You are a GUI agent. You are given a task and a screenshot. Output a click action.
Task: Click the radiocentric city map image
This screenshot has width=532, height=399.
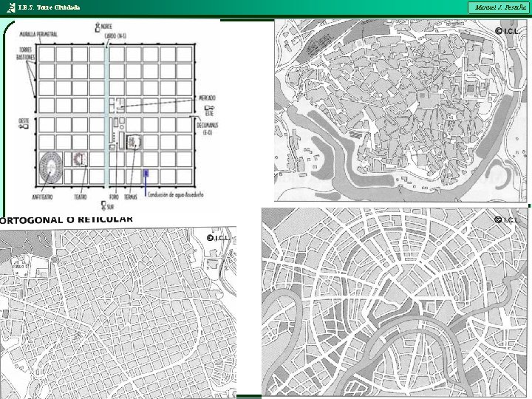point(395,302)
